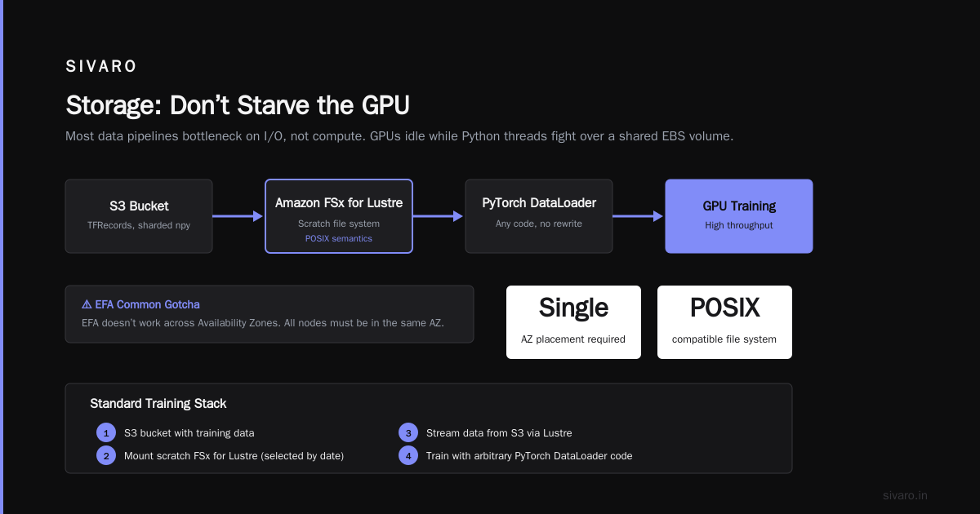Select the Amazon FSx for Lustre box
Image resolution: width=980 pixels, height=514 pixels.
pos(339,216)
